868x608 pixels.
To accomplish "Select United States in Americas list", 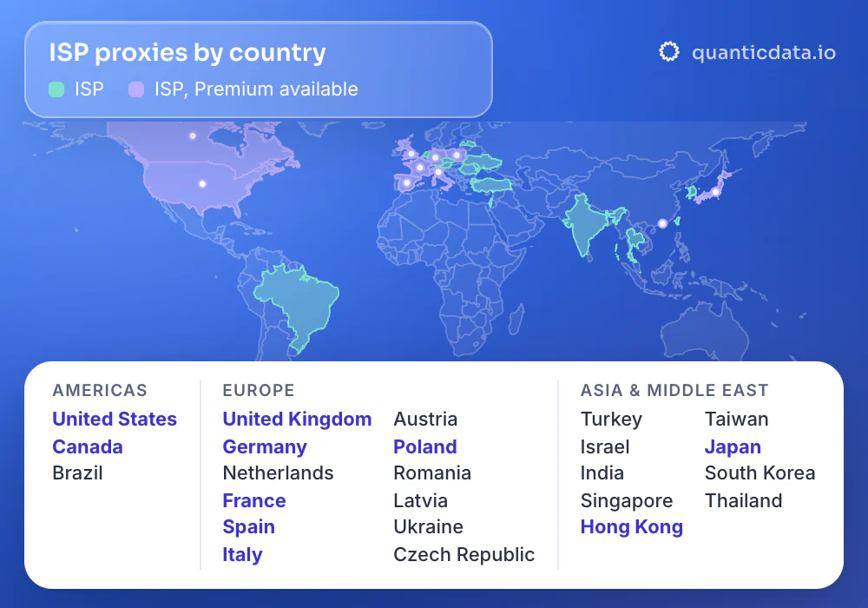I will click(115, 420).
